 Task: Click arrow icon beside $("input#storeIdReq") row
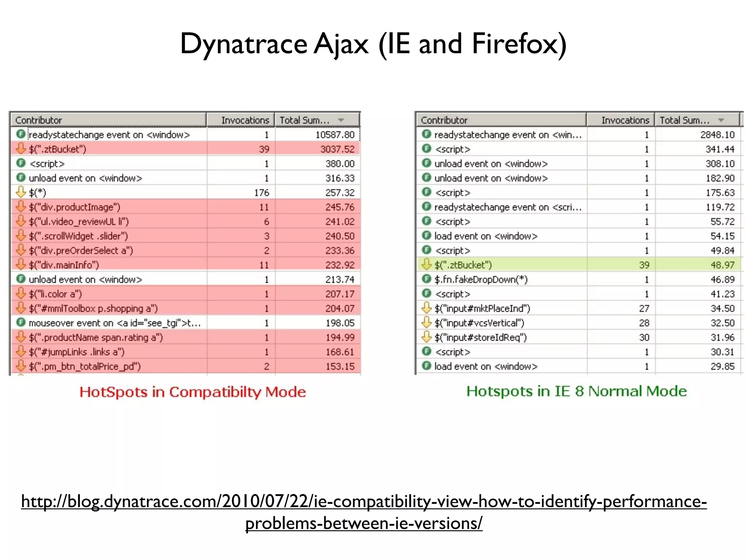(426, 337)
